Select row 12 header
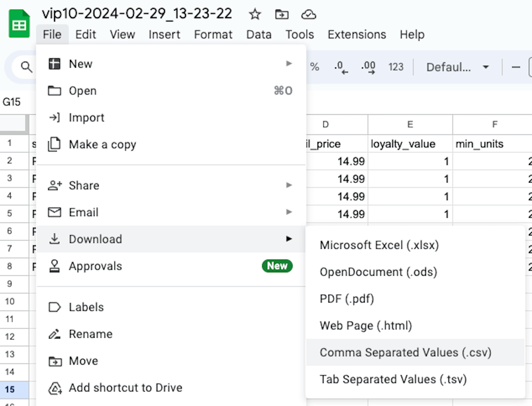Image resolution: width=532 pixels, height=406 pixels. point(14,337)
